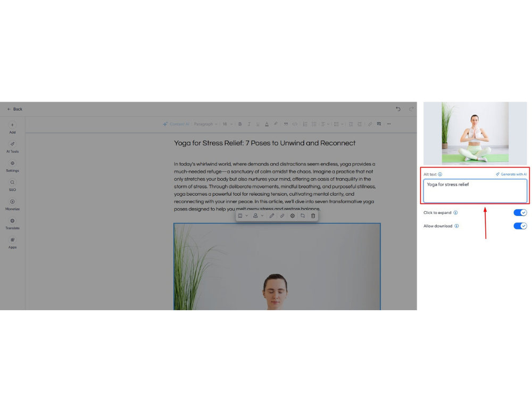Toggle the Allow download switch
The height and width of the screenshot is (399, 532).
[520, 226]
